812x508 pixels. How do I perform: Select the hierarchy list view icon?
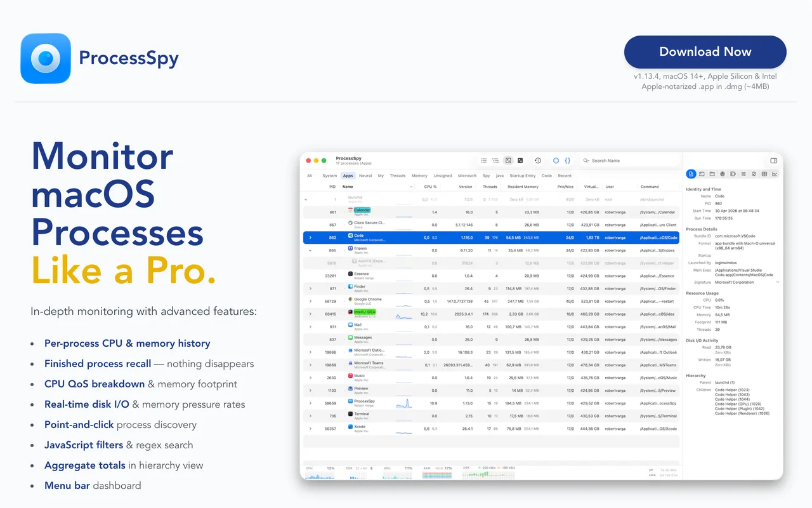(495, 161)
